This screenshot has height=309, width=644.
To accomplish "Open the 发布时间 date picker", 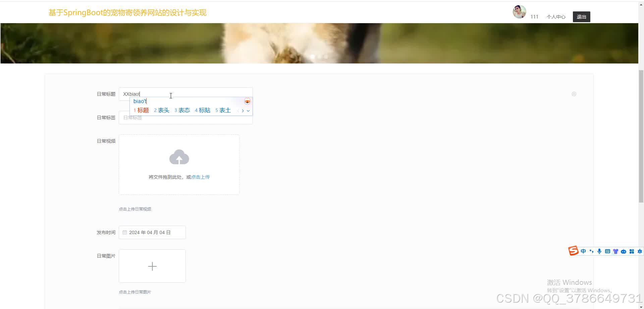I will [x=152, y=232].
